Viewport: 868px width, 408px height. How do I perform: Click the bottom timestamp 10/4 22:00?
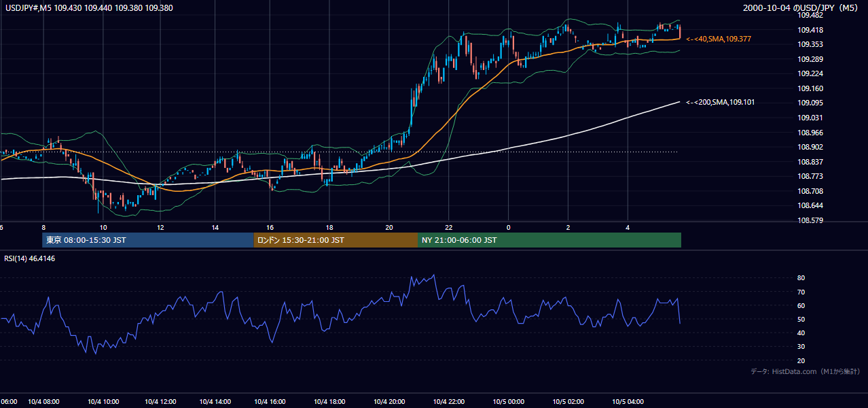click(x=449, y=402)
